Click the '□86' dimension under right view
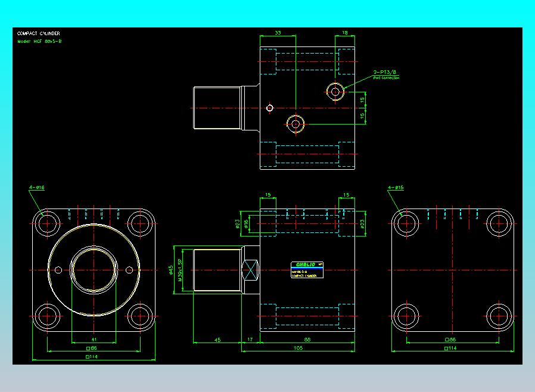 point(450,340)
